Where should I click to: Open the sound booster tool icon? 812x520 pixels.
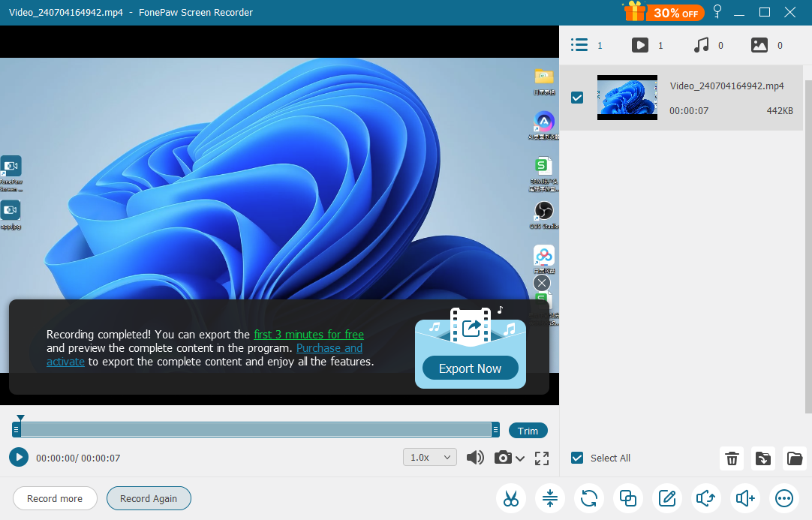pyautogui.click(x=745, y=498)
